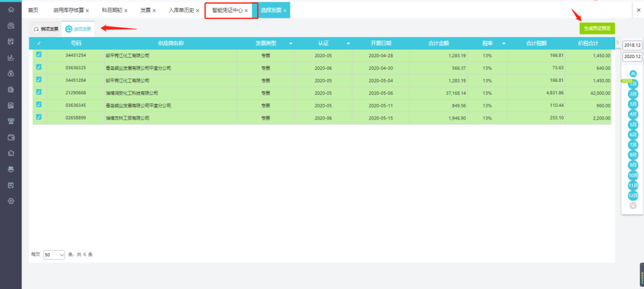Screen dimensions: 644x289
Task: Close the 入库单历史 tab
Action: pos(197,11)
